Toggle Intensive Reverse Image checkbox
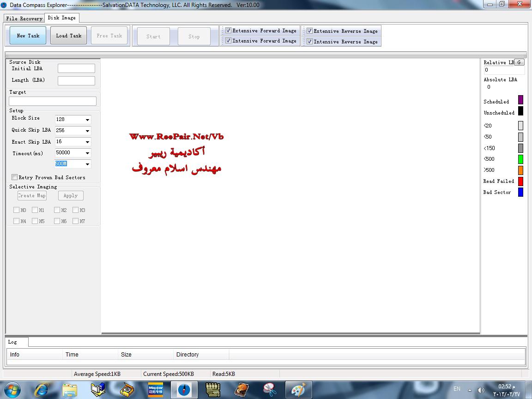 (x=309, y=42)
